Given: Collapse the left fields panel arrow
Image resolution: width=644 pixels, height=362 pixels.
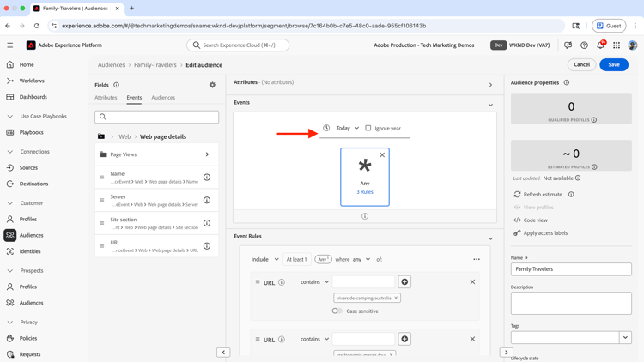Looking at the screenshot, I should click(223, 353).
